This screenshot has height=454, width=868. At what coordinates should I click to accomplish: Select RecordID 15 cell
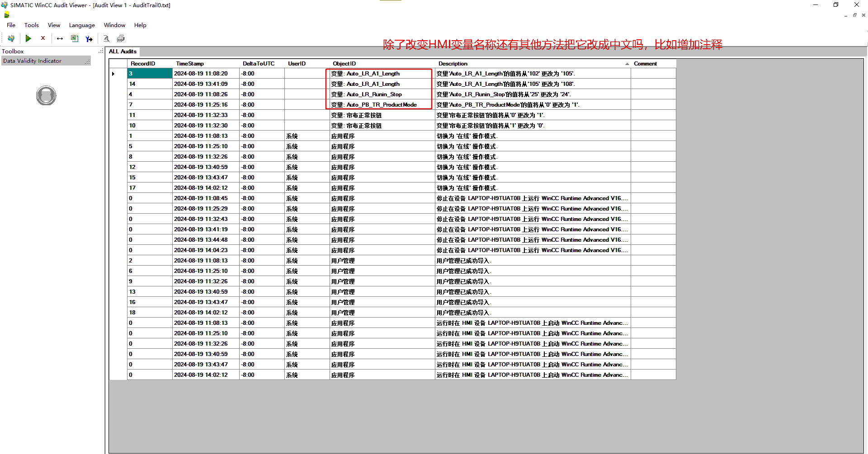(x=150, y=178)
